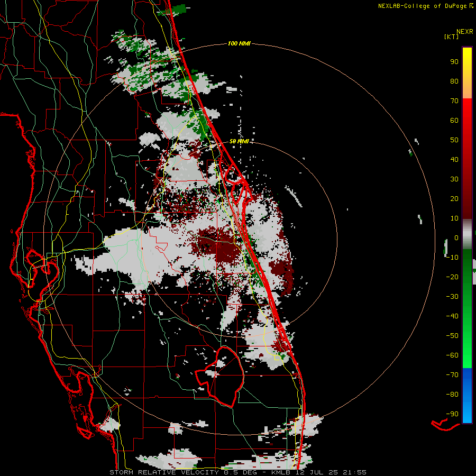Select the -70 value on the velocity scale
The width and height of the screenshot is (476, 476).
tap(452, 375)
